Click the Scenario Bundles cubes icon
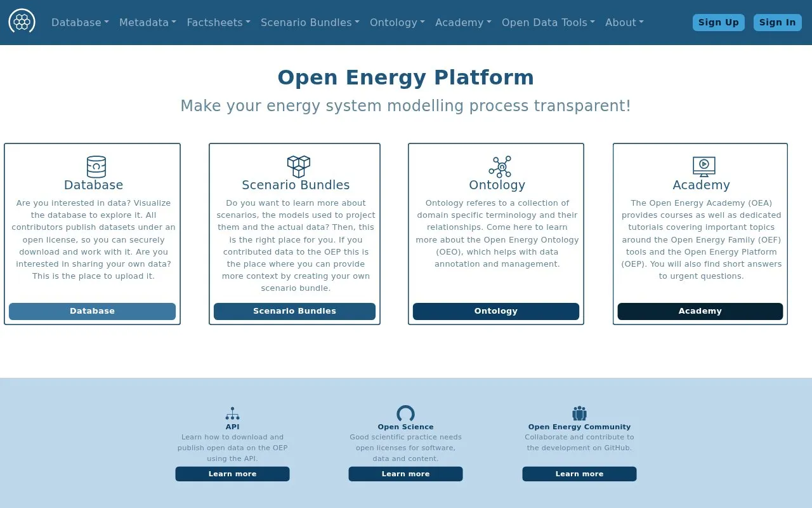This screenshot has width=812, height=508. point(299,167)
